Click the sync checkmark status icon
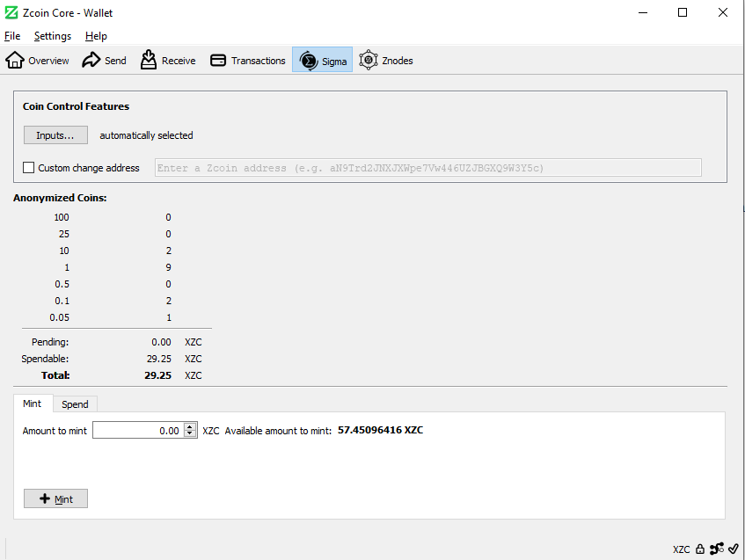Screen dimensions: 745x560 [733, 549]
